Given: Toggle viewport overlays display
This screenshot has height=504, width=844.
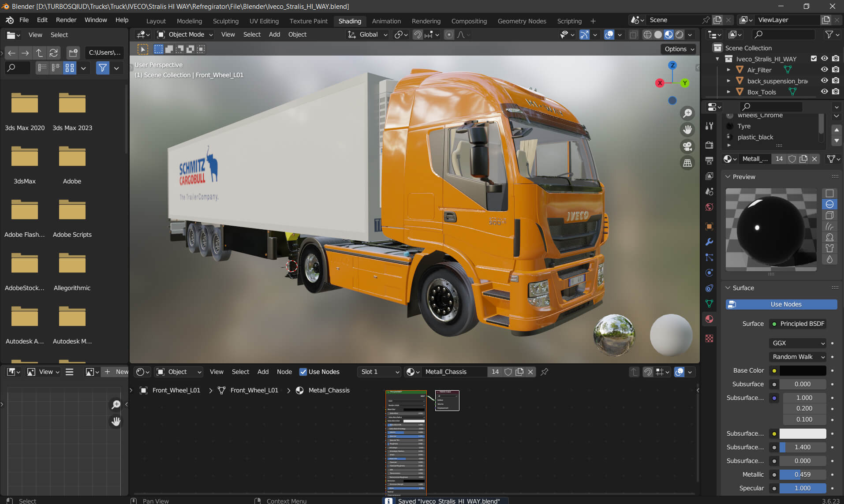Looking at the screenshot, I should tap(609, 34).
